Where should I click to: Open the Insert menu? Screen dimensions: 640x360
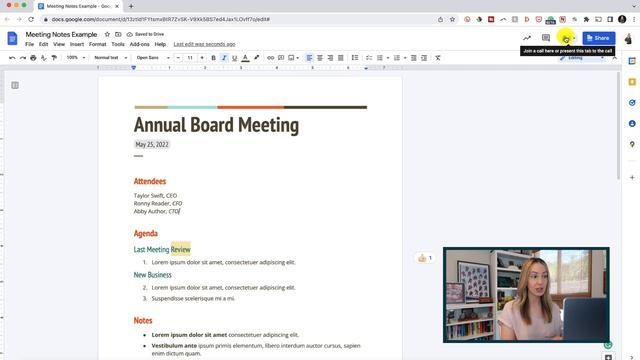(77, 44)
